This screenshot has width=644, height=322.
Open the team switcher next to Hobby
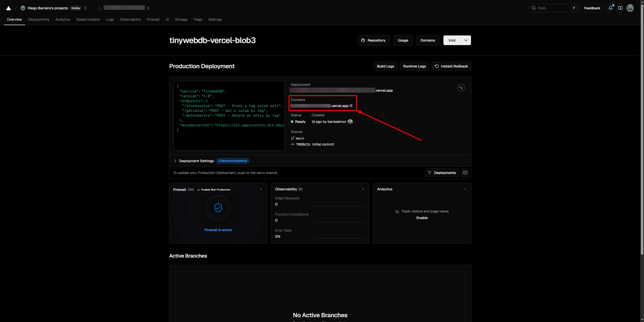pos(86,8)
